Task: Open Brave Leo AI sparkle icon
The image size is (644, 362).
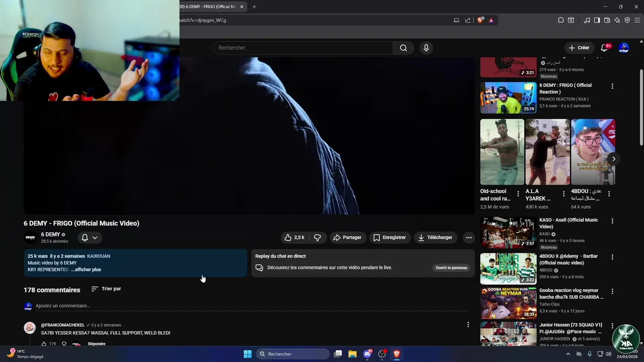Action: [x=617, y=20]
